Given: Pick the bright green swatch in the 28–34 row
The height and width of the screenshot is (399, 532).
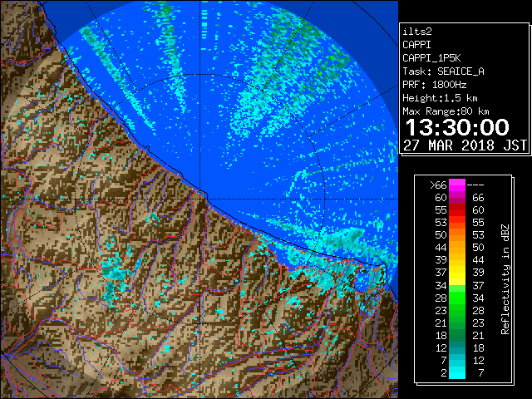Looking at the screenshot, I should pos(457,298).
